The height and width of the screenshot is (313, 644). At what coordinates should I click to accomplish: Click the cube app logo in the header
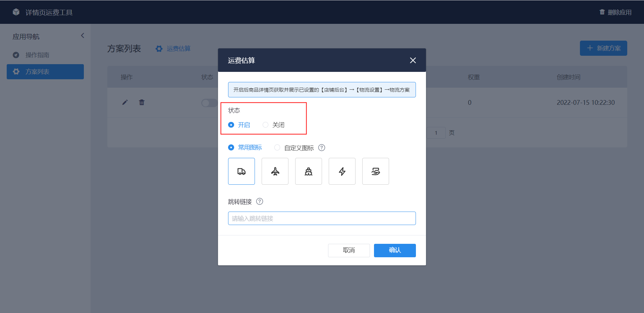[x=16, y=12]
